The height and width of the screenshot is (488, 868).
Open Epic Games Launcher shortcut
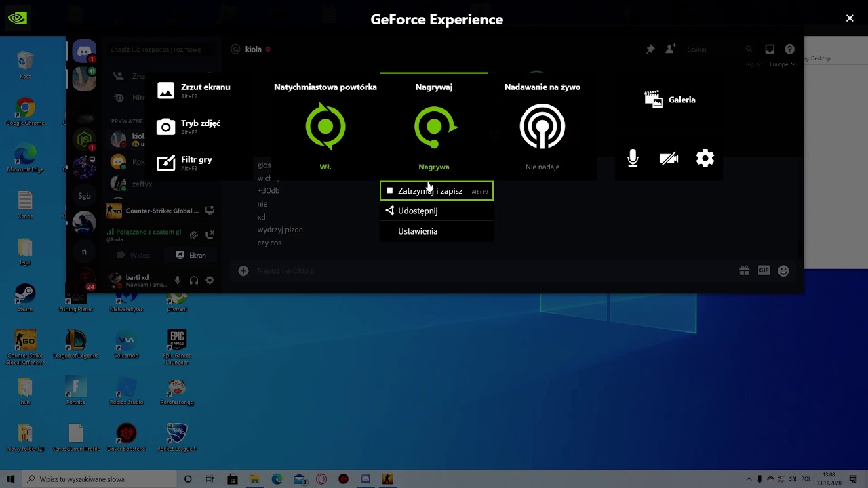point(177,347)
